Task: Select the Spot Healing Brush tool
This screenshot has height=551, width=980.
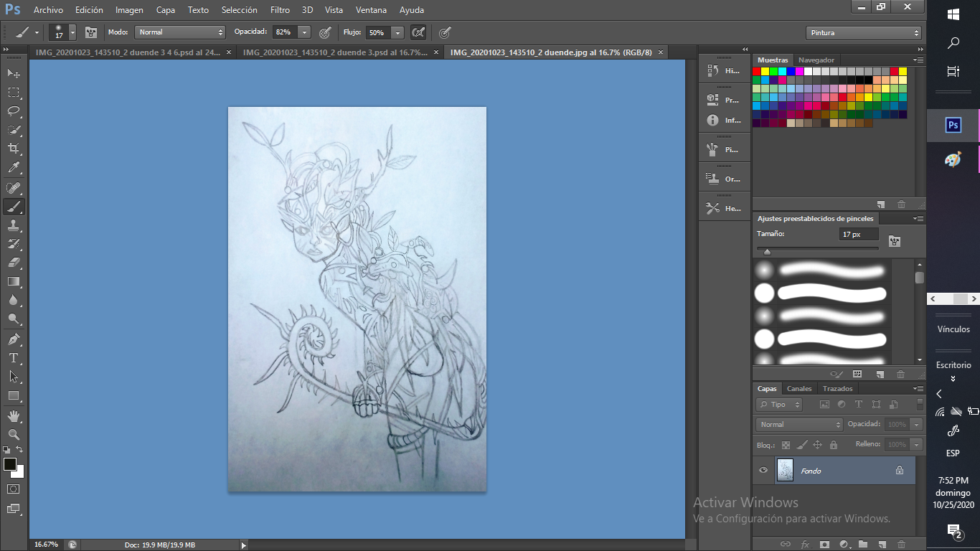Action: tap(14, 188)
